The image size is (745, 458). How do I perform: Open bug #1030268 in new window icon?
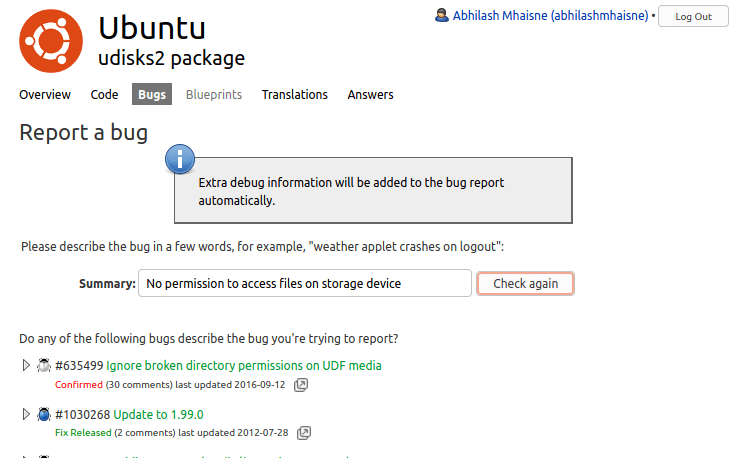(x=304, y=433)
